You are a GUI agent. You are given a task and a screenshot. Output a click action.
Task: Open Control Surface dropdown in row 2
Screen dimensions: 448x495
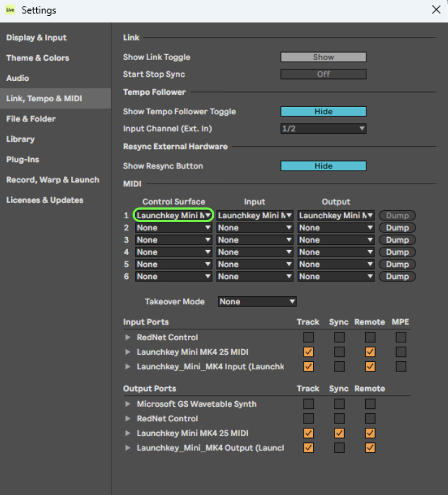pos(174,227)
